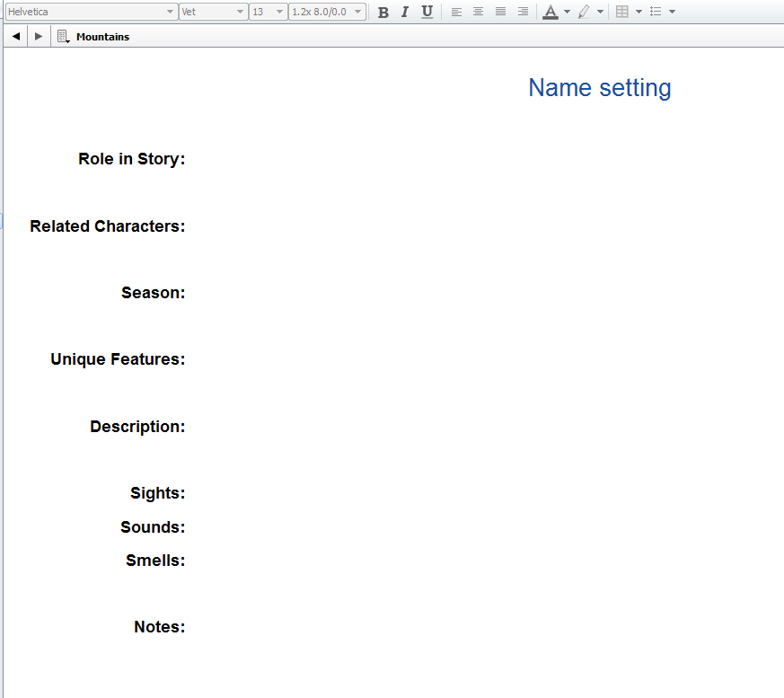784x698 pixels.
Task: Click the Name setting heading
Action: click(x=600, y=88)
